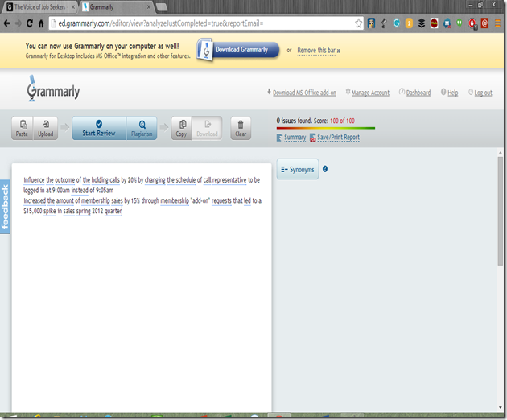The width and height of the screenshot is (507, 420).
Task: Open the Synonyms panel button
Action: click(x=298, y=169)
